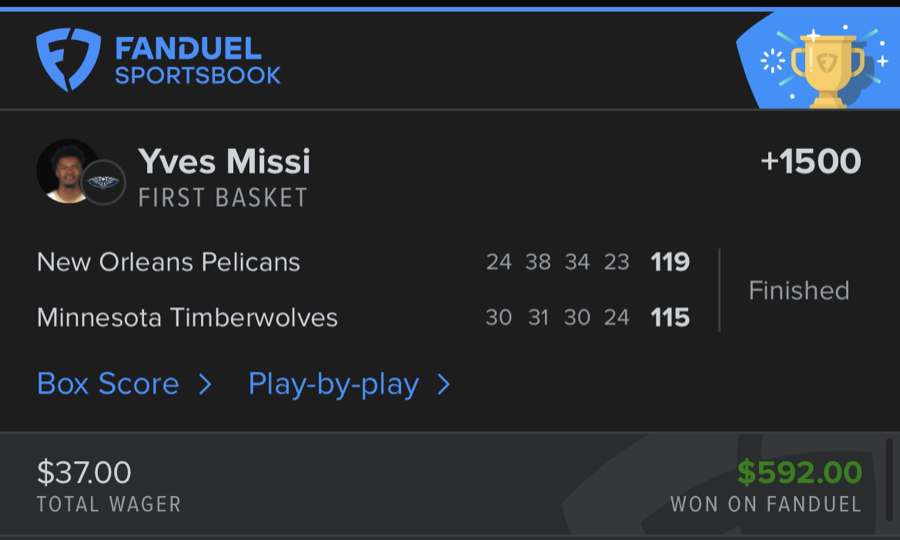Click the Pelicans team logo badge
Viewport: 900px width, 540px height.
coord(103,182)
